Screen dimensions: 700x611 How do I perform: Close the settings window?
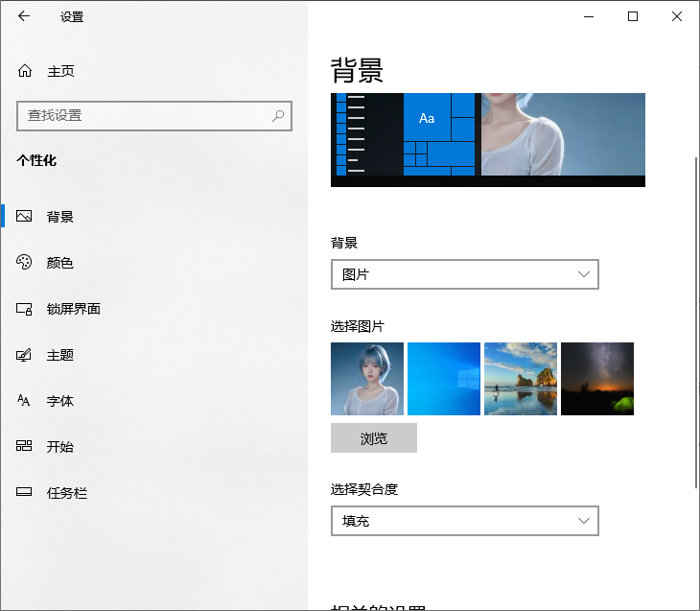677,16
